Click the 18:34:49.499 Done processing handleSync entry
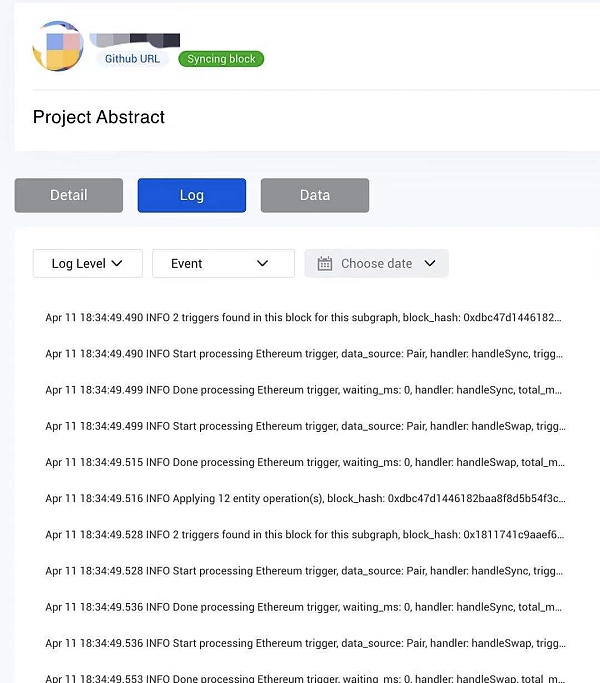Viewport: 600px width, 683px height. 303,390
